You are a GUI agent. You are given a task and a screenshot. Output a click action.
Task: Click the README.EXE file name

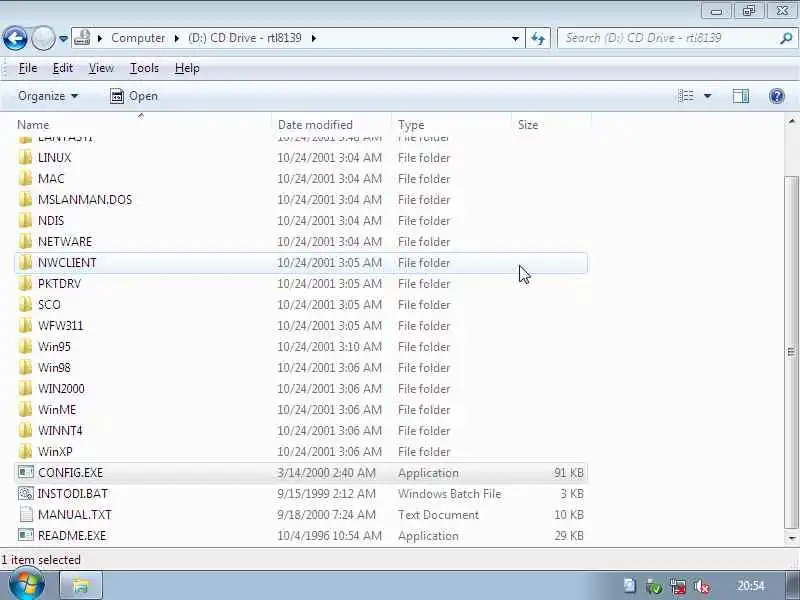[72, 536]
